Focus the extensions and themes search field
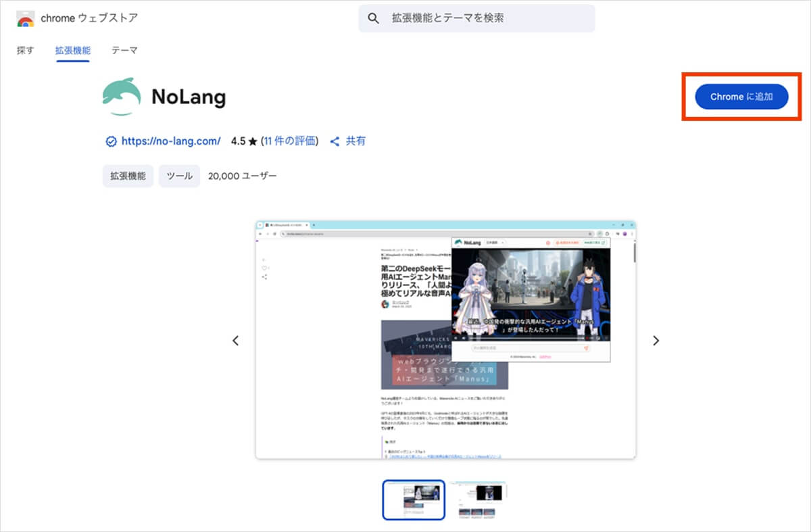 pyautogui.click(x=476, y=18)
